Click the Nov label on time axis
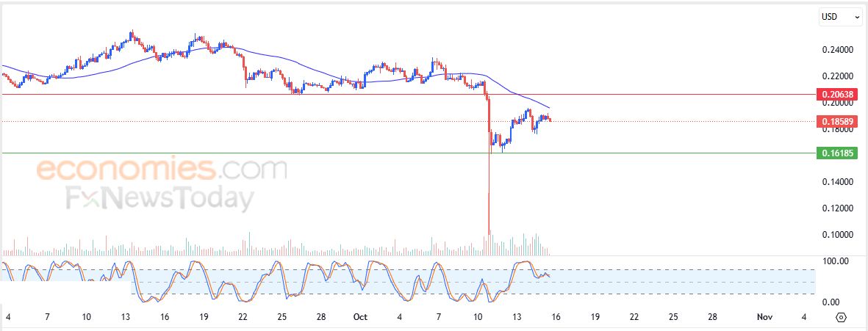This screenshot has height=331, width=868. 765,317
